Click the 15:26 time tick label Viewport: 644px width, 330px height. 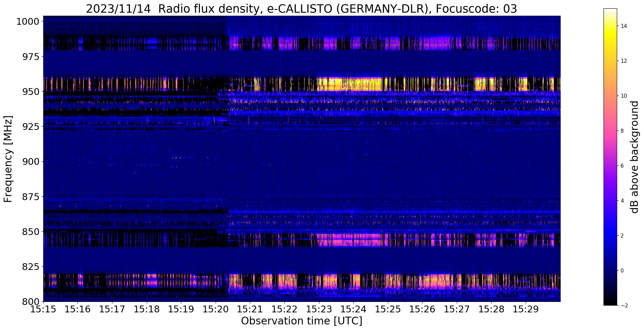423,309
